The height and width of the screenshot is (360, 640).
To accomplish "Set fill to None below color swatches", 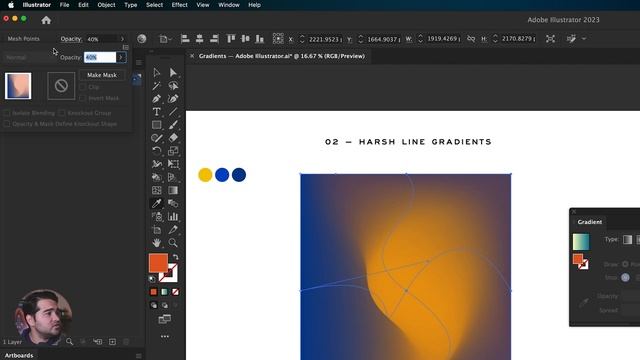I will coord(176,292).
